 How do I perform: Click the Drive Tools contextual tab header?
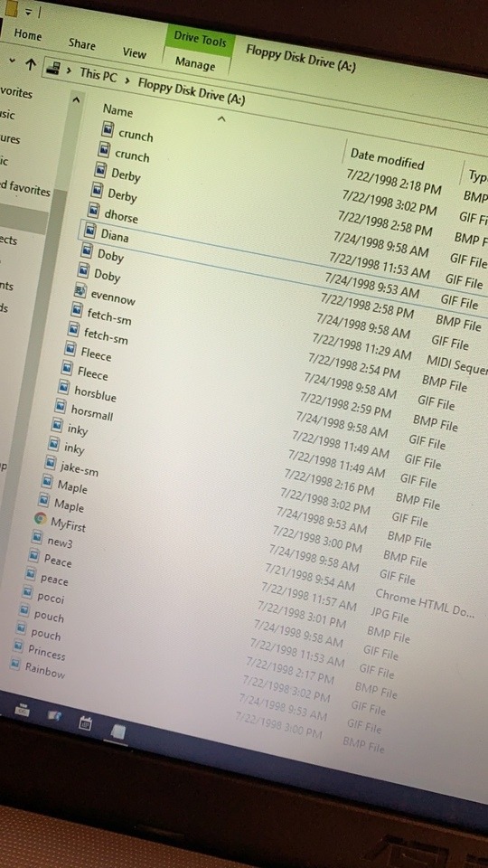[x=201, y=38]
